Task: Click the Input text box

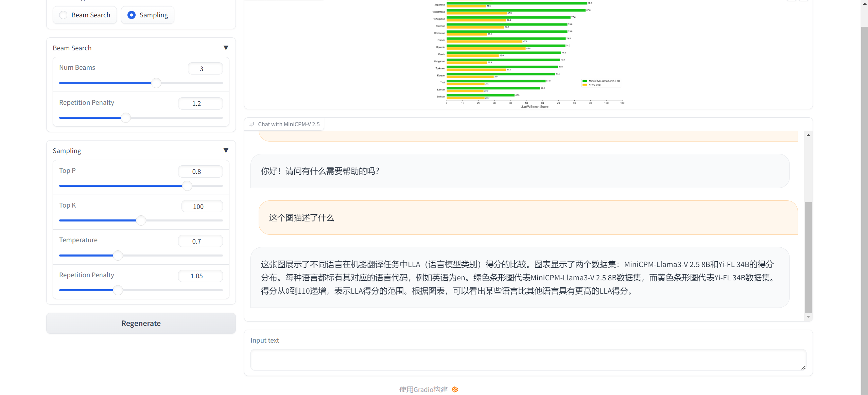Action: pyautogui.click(x=528, y=360)
